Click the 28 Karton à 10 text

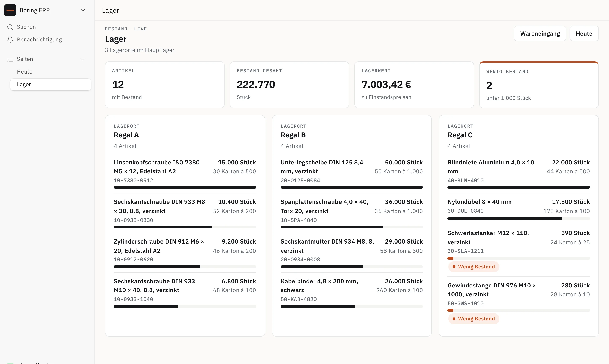[570, 294]
